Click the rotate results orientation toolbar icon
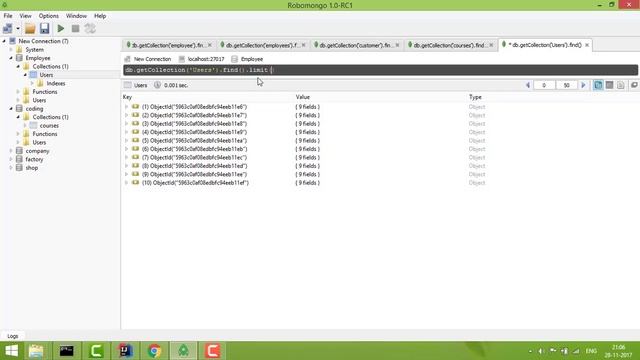This screenshot has width=640, height=360. (90, 29)
